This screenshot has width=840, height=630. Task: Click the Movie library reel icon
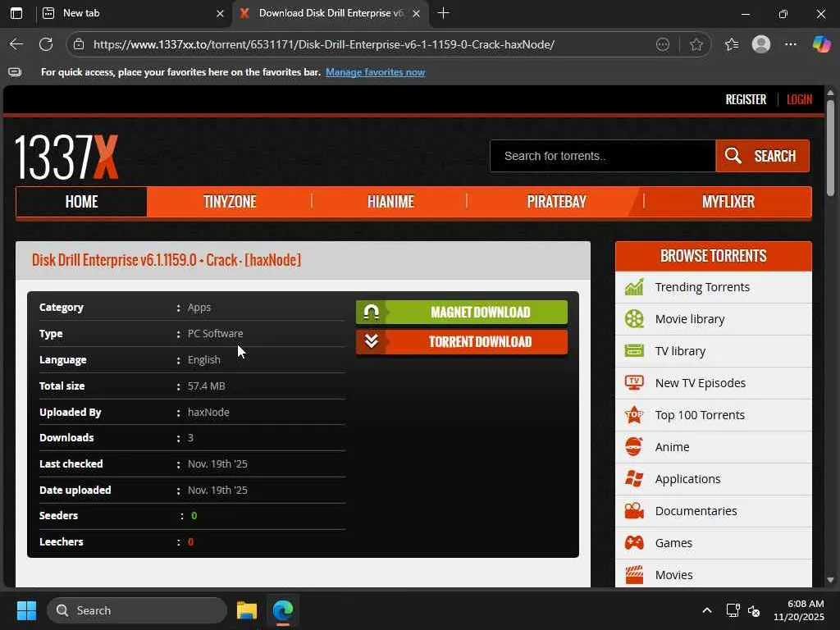tap(634, 319)
